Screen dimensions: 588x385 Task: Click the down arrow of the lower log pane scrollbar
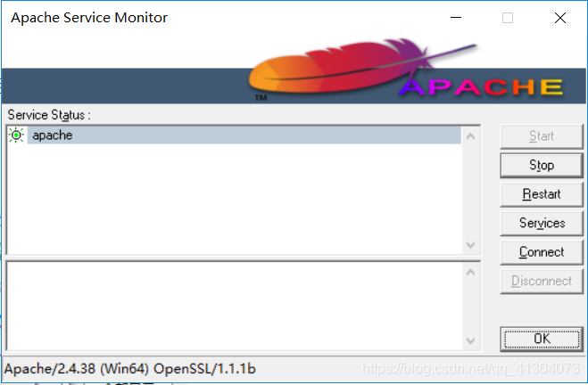click(470, 340)
